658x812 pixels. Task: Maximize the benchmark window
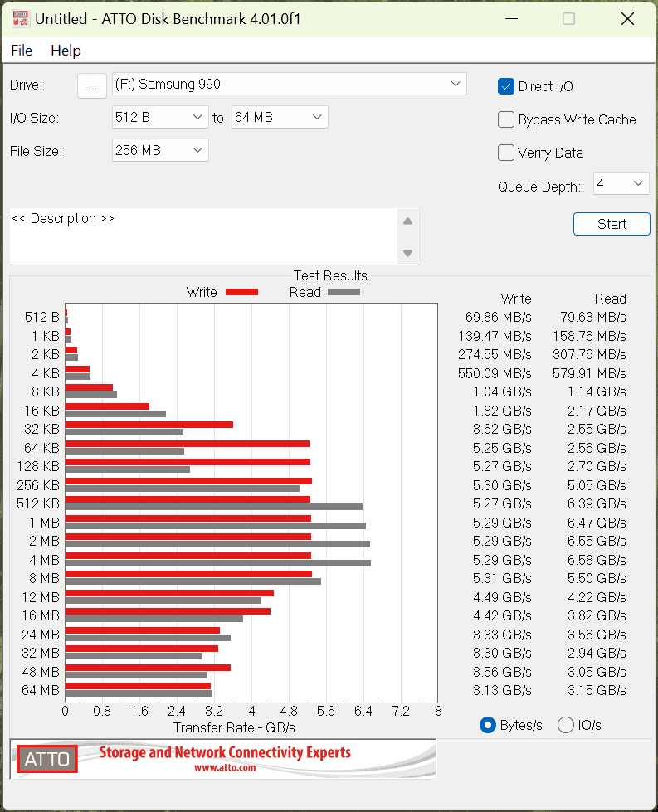pos(569,19)
